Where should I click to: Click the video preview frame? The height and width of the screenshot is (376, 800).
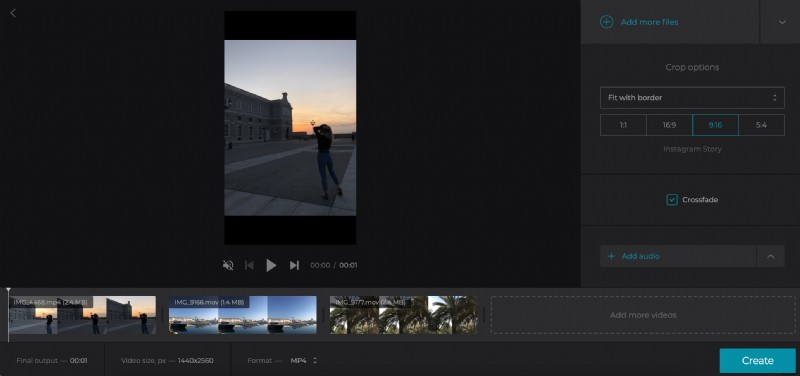290,128
